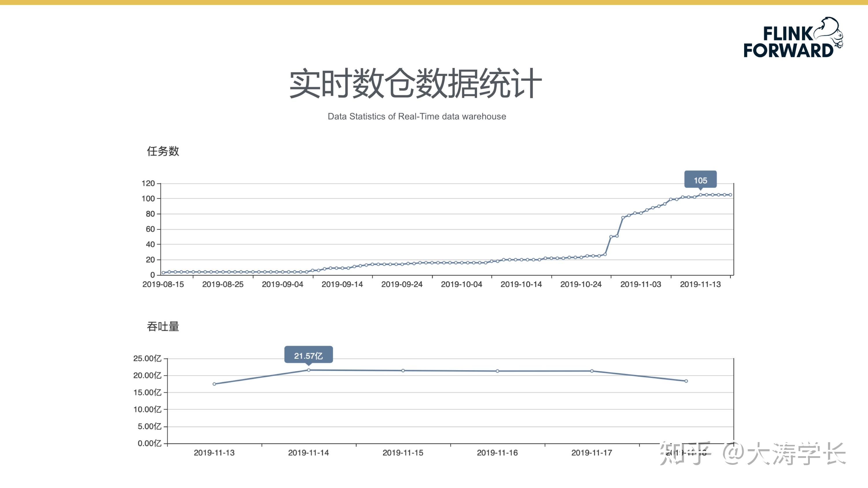
Task: Click y-axis value 120
Action: [148, 184]
